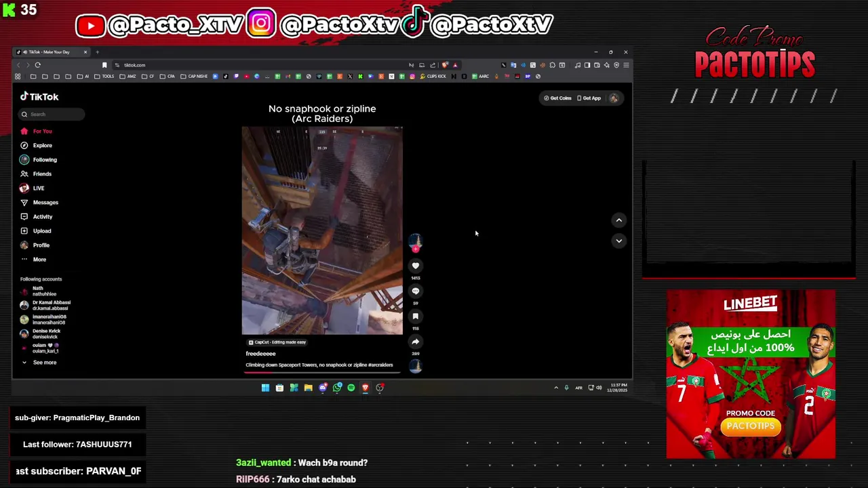Open the taskbar clock and date

[618, 388]
